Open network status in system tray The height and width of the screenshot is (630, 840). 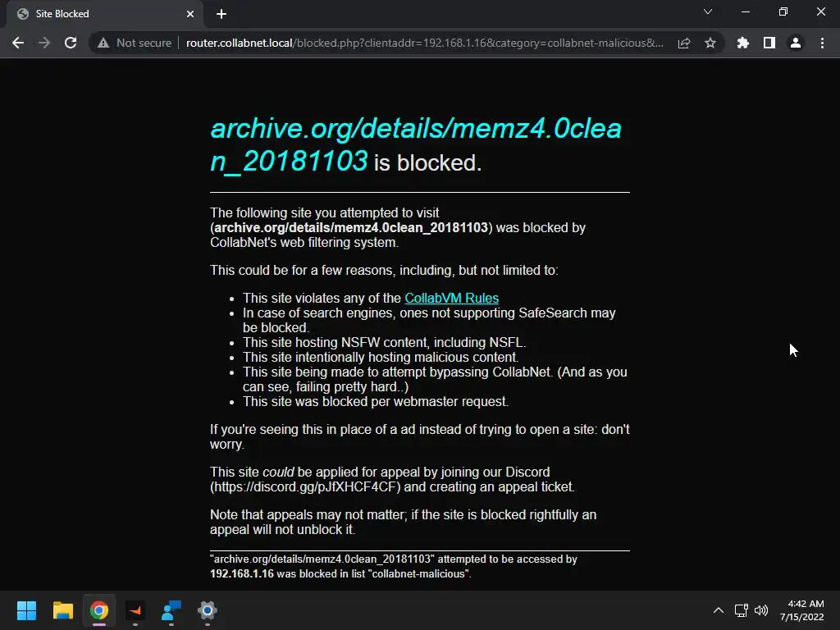point(742,610)
